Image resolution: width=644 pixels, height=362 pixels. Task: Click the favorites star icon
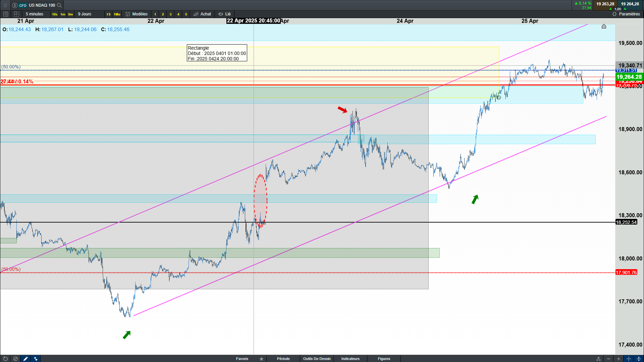point(261,359)
